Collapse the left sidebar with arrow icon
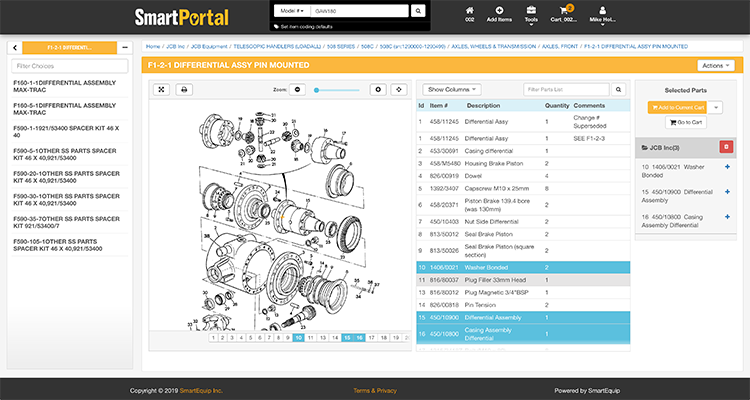The height and width of the screenshot is (400, 750). [14, 47]
